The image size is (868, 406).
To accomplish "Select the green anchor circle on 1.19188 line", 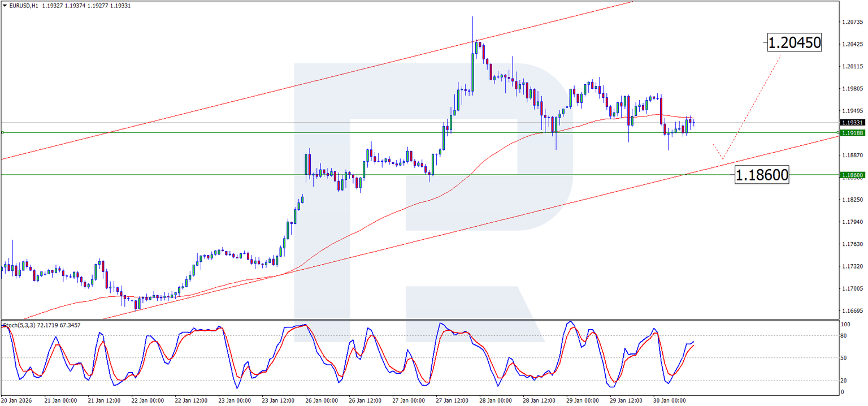I will click(x=838, y=132).
